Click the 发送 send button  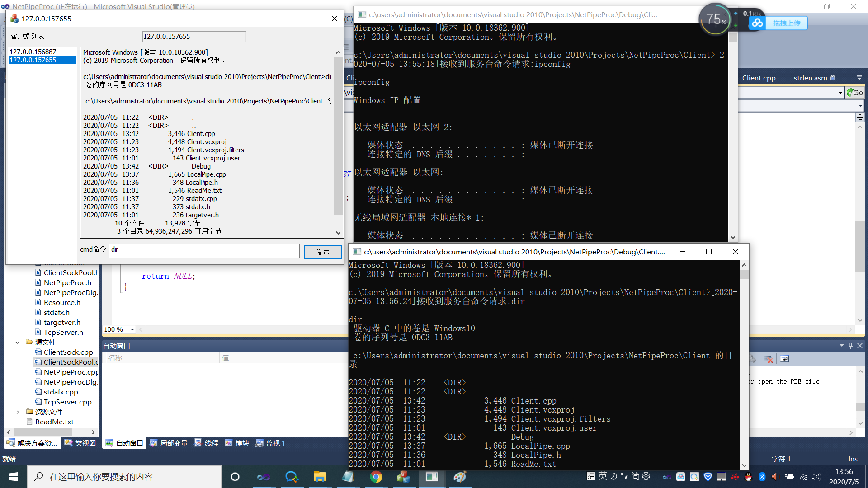point(322,252)
